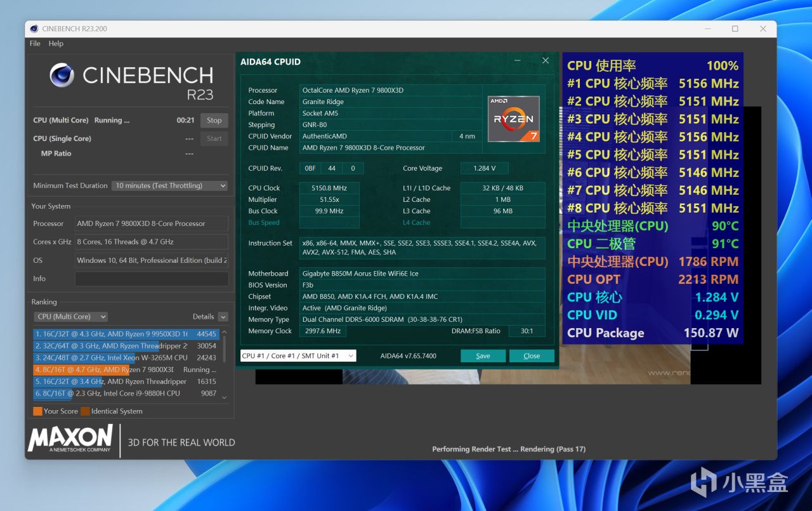Viewport: 812px width, 511px height.
Task: Open the Minimum Test Duration dropdown
Action: [x=169, y=186]
